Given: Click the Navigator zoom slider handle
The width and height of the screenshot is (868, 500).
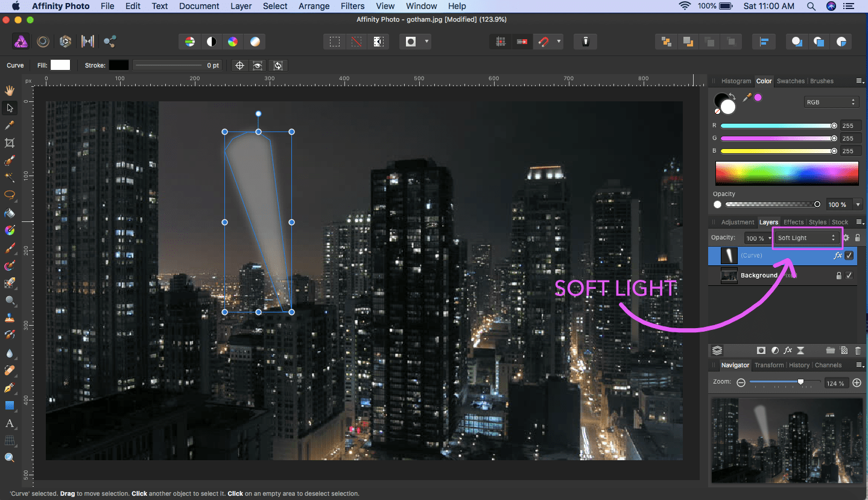Looking at the screenshot, I should click(x=800, y=382).
